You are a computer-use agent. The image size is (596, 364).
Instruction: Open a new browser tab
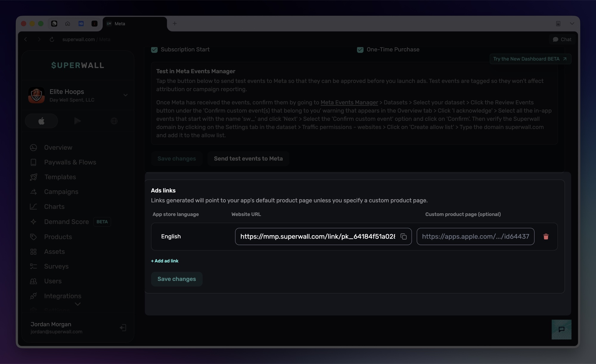tap(175, 24)
